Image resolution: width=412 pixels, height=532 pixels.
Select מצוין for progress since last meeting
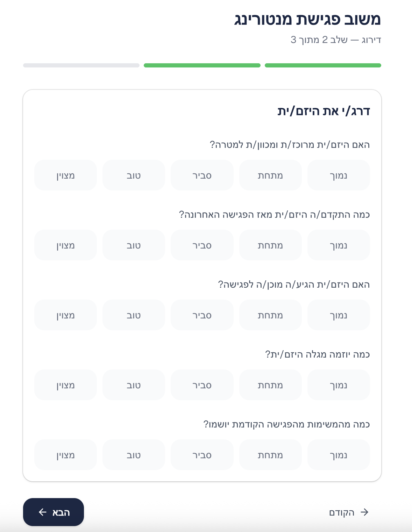65,245
